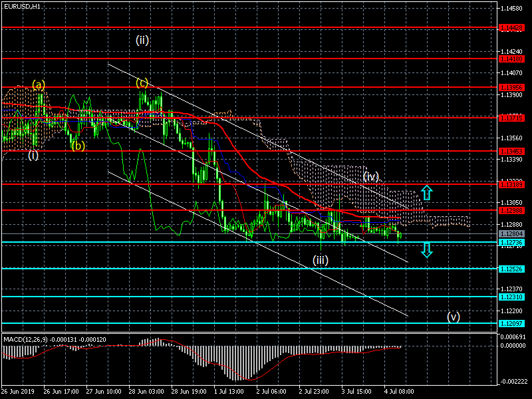Click the 1.13390 price axis value

coord(512,160)
